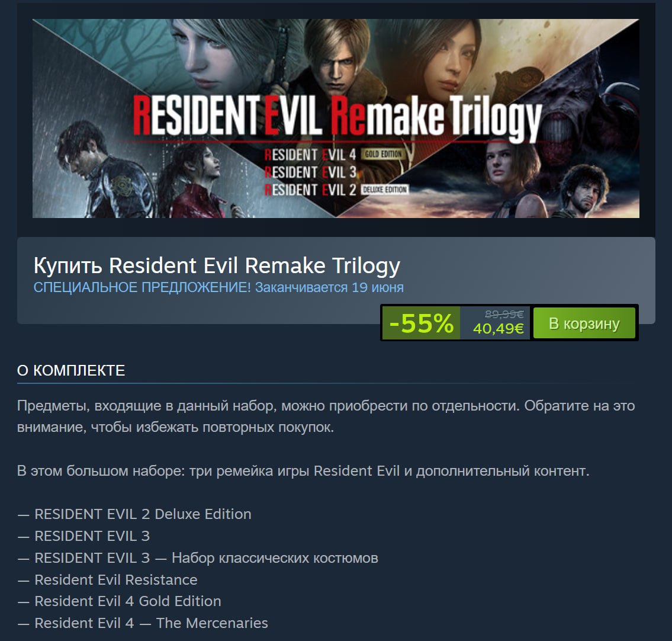This screenshot has width=672, height=641.
Task: Select the Набор классических костюмов list entry
Action: [206, 558]
